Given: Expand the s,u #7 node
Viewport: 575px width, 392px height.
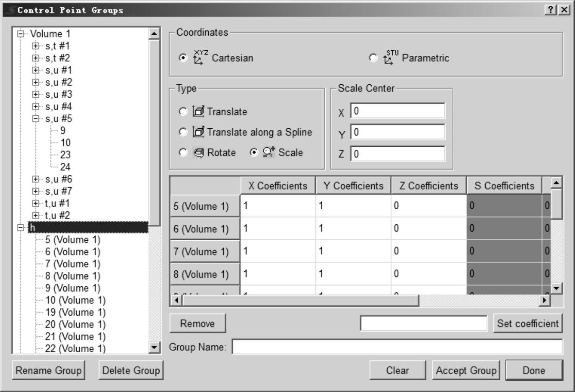Looking at the screenshot, I should [36, 192].
